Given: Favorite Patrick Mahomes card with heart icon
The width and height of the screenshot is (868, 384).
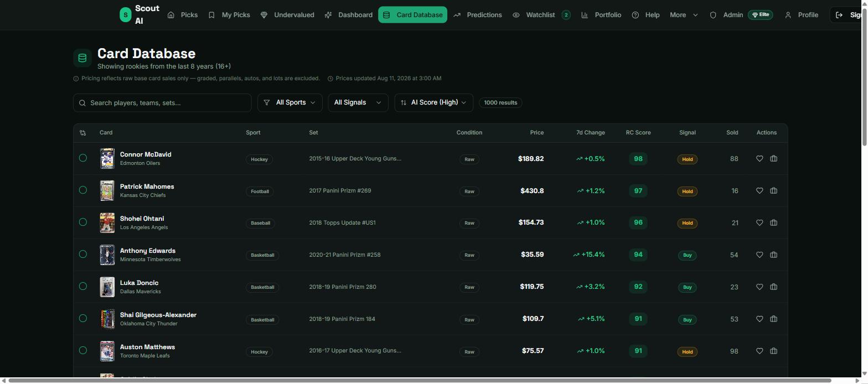Looking at the screenshot, I should [759, 191].
